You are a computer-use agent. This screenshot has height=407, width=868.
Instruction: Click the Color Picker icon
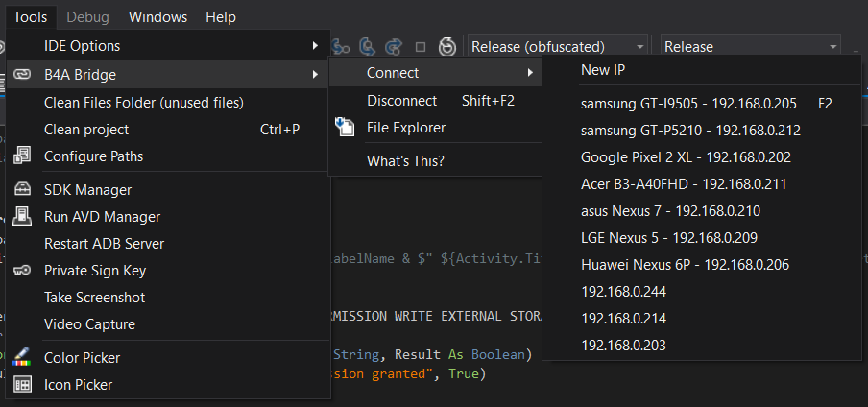[x=23, y=357]
